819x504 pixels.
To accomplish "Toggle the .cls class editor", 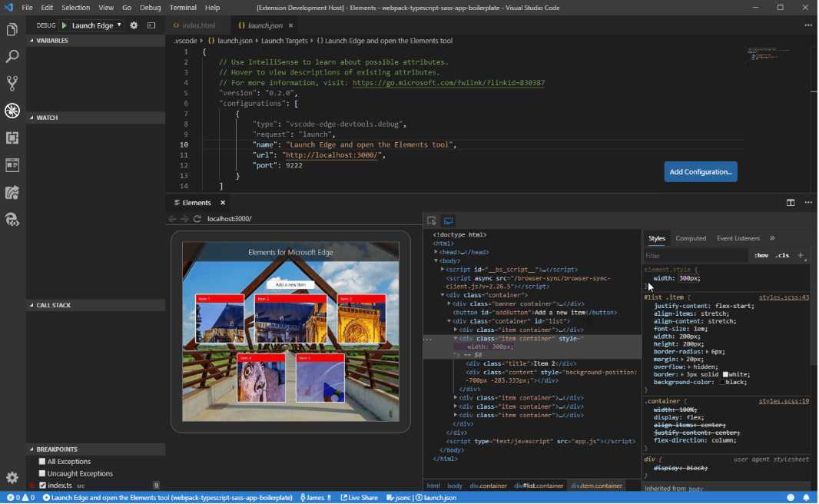I will pyautogui.click(x=782, y=255).
